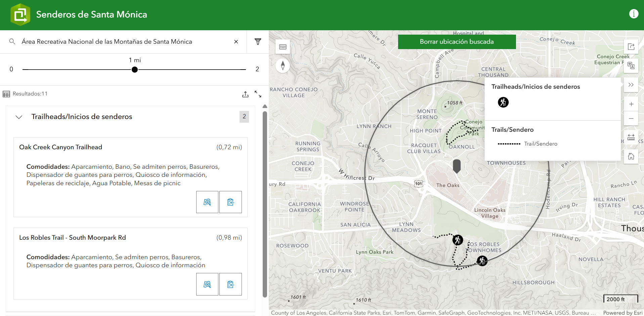This screenshot has height=316, width=644.
Task: Open the map measurement ruler tool
Action: pos(631,137)
